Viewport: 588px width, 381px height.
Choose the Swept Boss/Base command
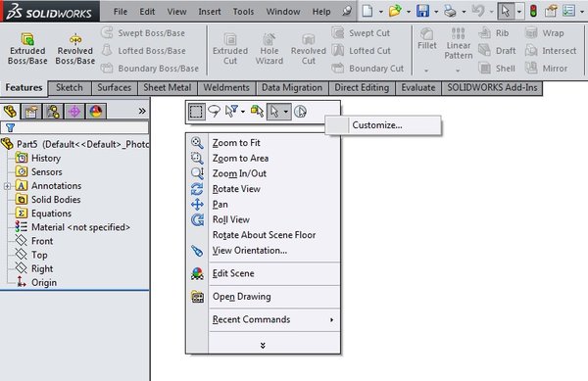click(143, 33)
